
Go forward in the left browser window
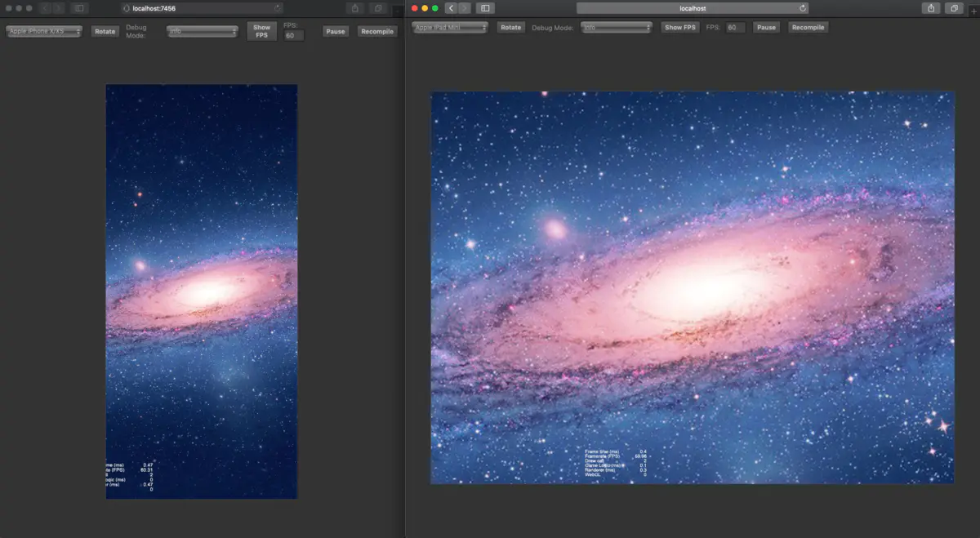pos(60,8)
